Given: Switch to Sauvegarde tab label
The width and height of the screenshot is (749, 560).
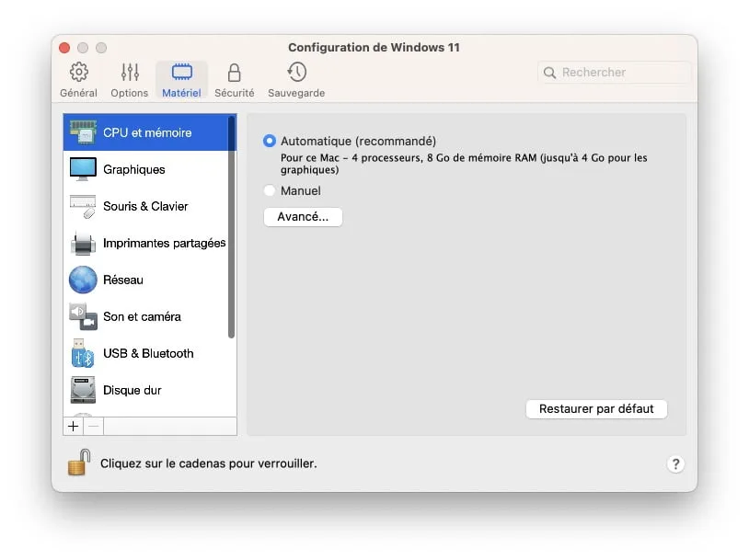Looking at the screenshot, I should coord(296,93).
